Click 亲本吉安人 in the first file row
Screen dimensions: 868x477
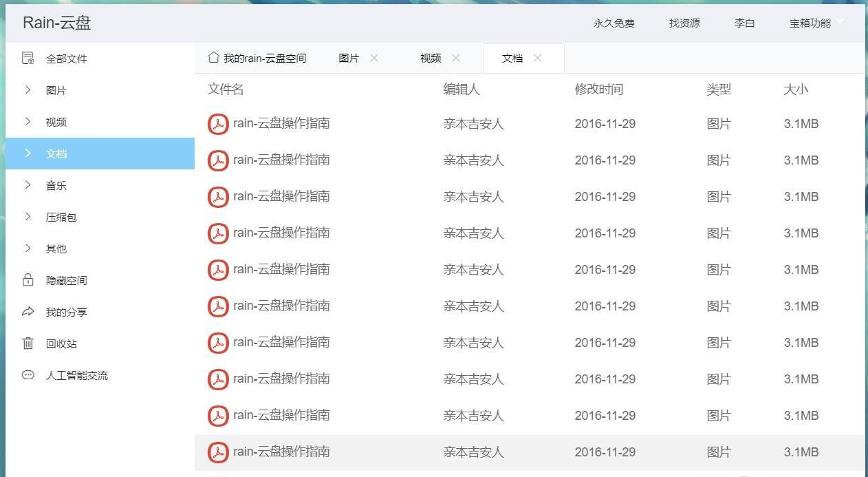[474, 125]
